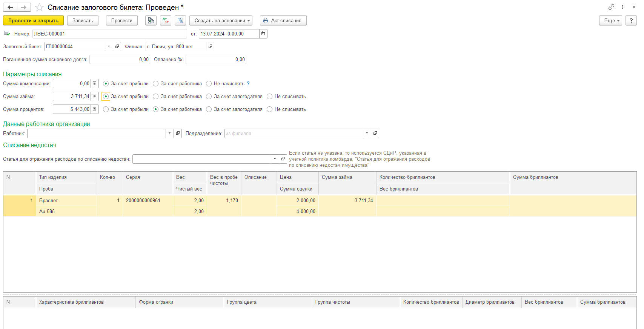Expand the Подразделение dropdown
Image resolution: width=644 pixels, height=329 pixels.
click(367, 133)
